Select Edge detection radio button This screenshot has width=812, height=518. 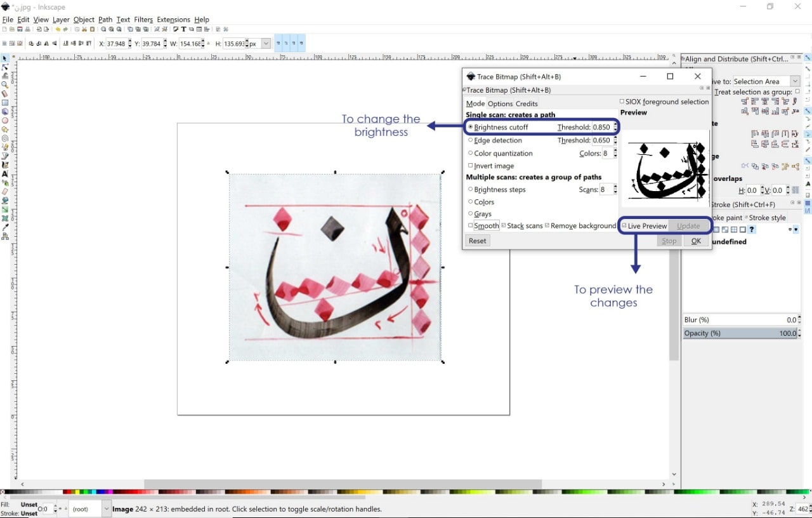point(470,140)
